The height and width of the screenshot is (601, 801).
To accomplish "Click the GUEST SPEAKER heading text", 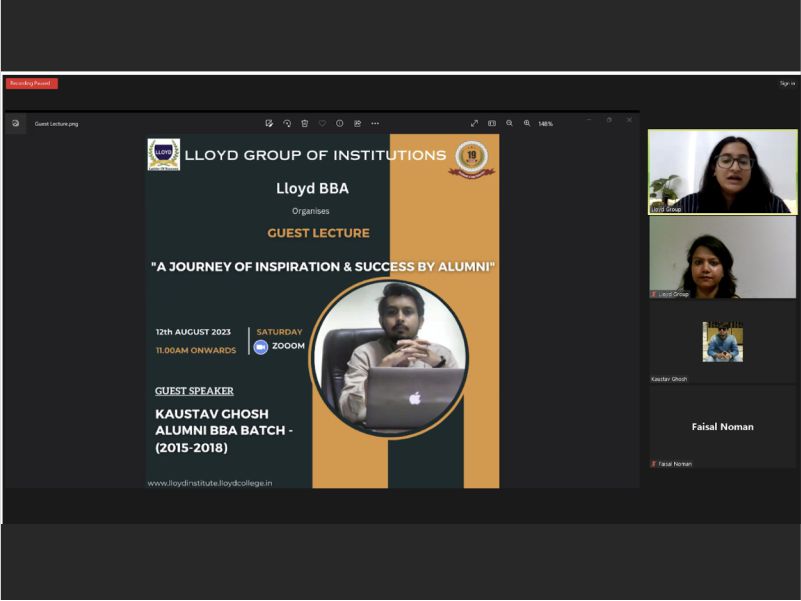I will [x=194, y=391].
